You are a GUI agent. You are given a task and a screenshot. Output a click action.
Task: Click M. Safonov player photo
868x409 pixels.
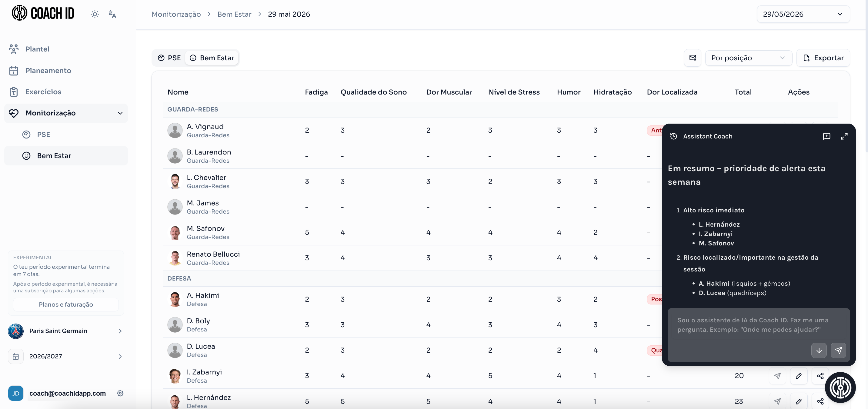pos(175,232)
